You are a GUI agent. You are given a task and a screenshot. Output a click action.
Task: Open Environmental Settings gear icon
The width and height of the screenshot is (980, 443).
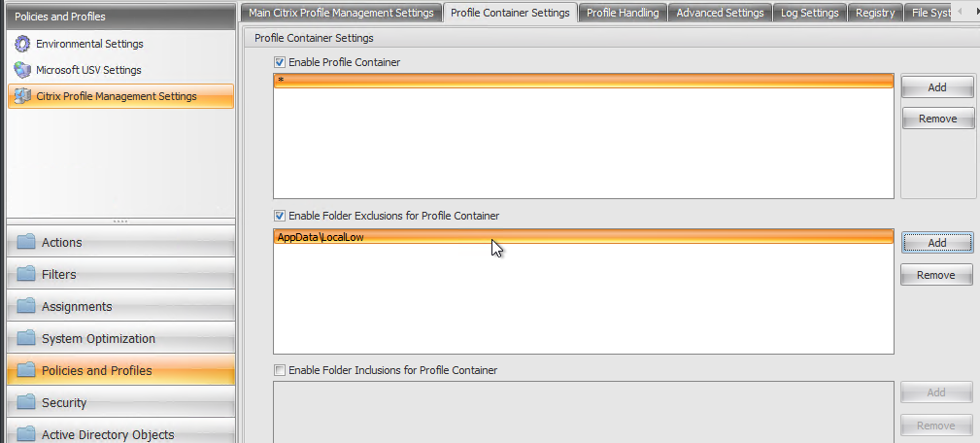[x=22, y=44]
